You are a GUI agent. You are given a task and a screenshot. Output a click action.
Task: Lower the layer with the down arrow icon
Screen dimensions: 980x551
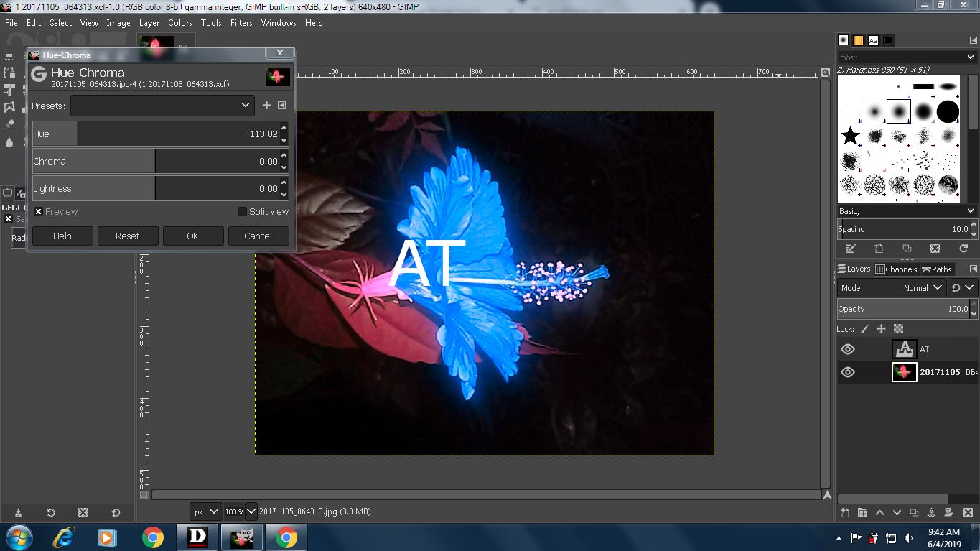point(897,513)
